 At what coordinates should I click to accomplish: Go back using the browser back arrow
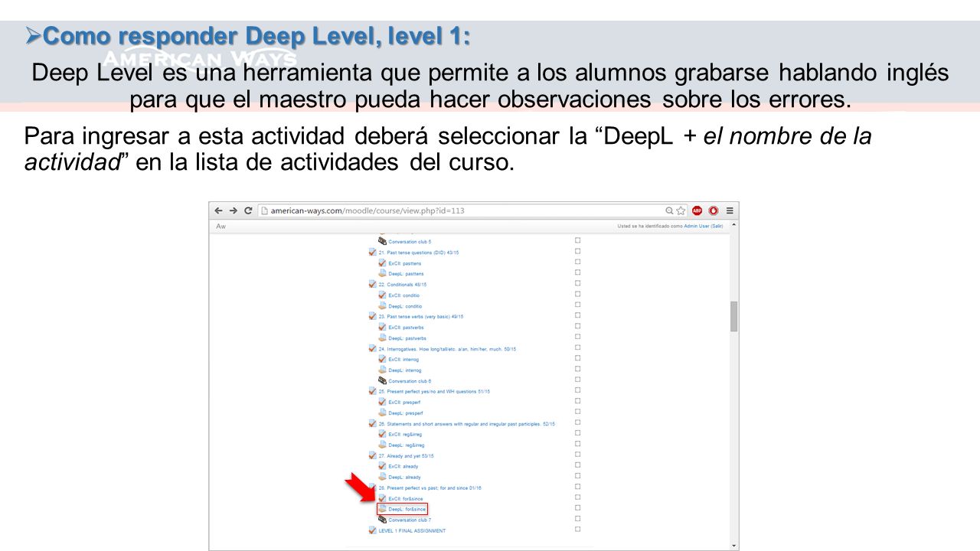pyautogui.click(x=218, y=210)
